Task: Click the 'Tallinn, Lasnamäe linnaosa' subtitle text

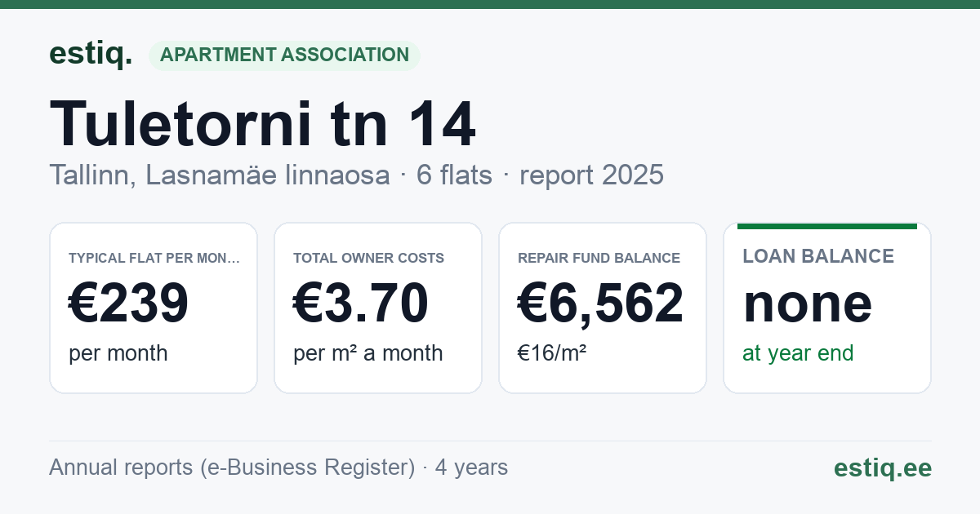Action: (220, 175)
